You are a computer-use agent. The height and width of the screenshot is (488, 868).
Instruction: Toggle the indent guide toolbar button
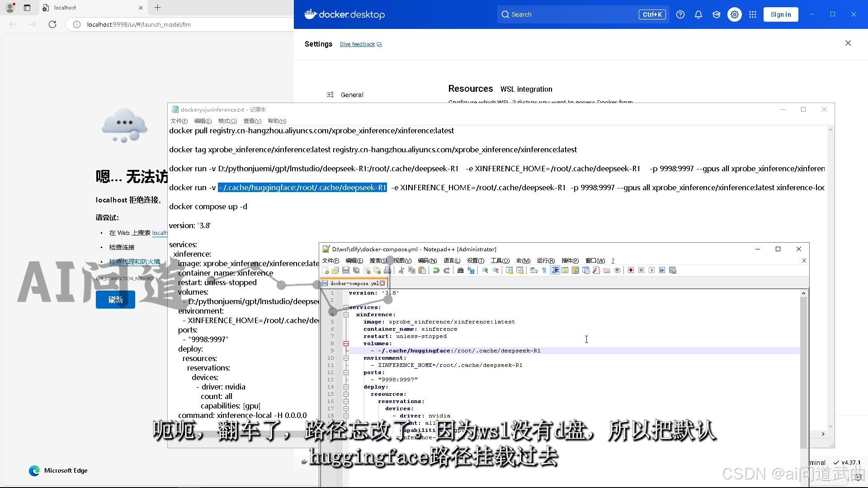[555, 270]
